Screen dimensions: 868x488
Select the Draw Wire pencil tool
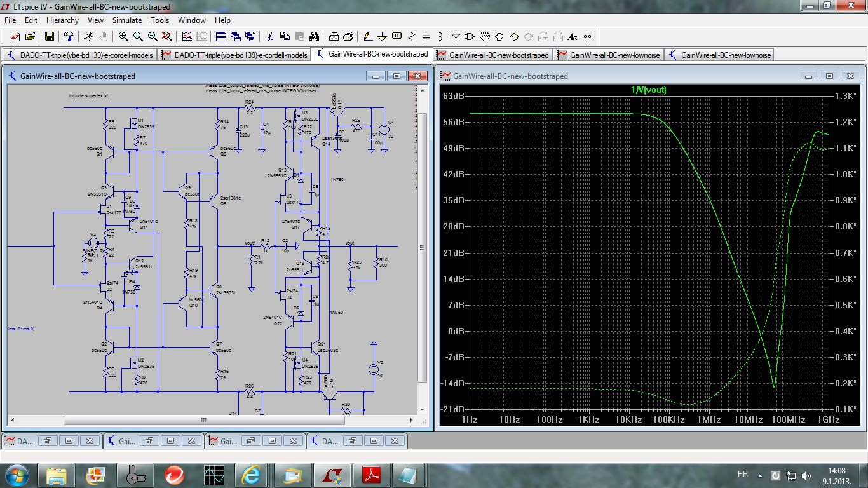[367, 36]
